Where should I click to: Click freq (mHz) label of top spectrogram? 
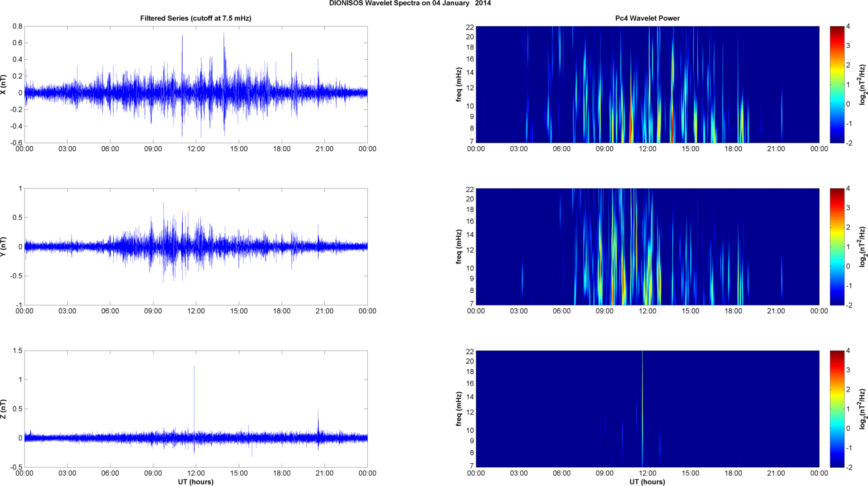[x=459, y=84]
